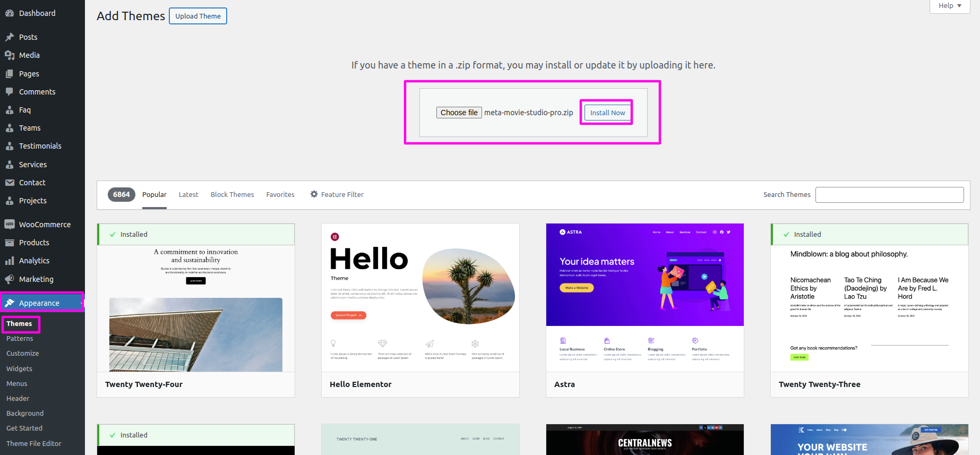Open Menus submenu item
This screenshot has height=455, width=980.
(x=17, y=383)
